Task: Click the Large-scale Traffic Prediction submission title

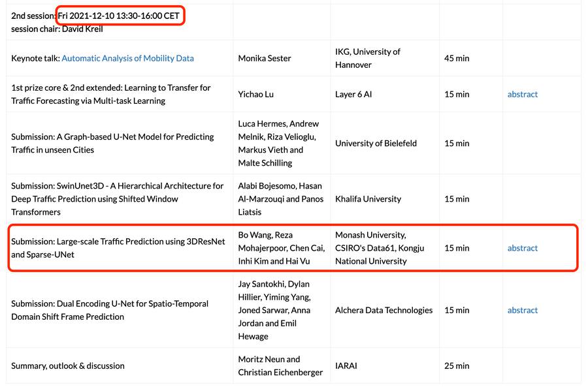Action: pyautogui.click(x=118, y=248)
